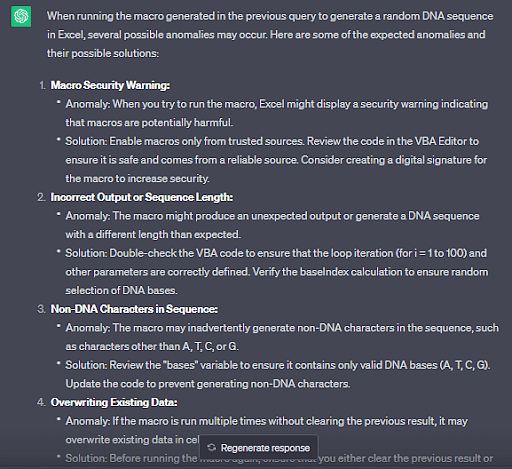Select the Non-DNA Characters in Sequence heading
The image size is (512, 469).
[134, 309]
